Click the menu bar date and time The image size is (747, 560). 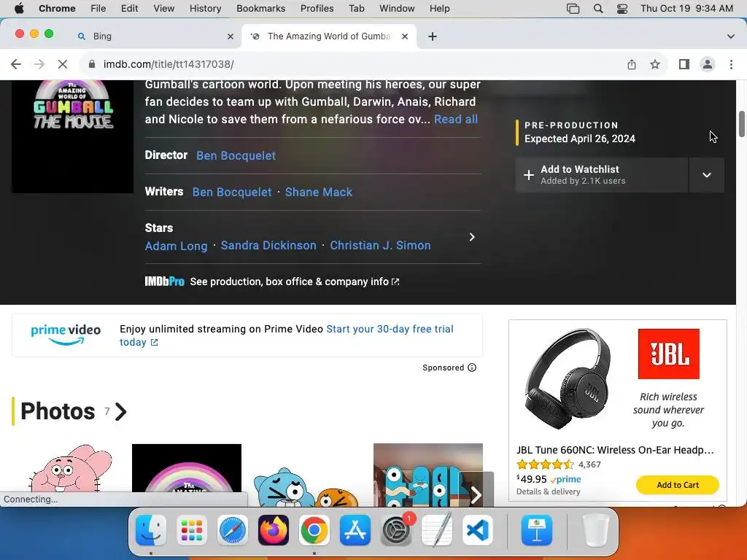686,9
